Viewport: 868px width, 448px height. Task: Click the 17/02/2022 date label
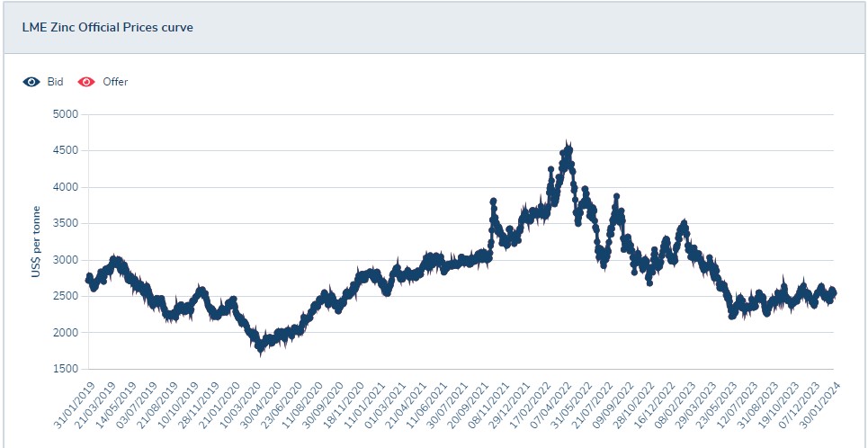pyautogui.click(x=531, y=404)
